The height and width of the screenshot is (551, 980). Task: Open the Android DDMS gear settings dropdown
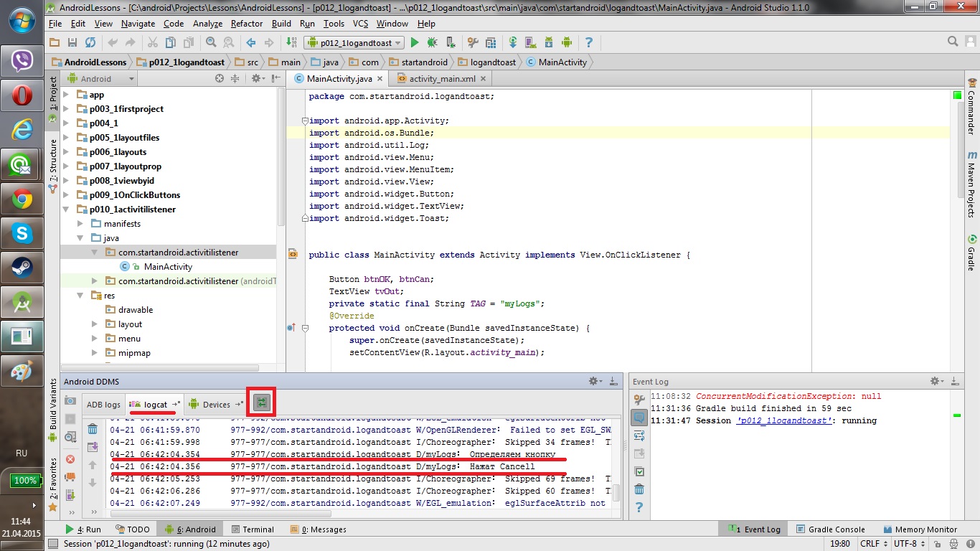click(595, 382)
